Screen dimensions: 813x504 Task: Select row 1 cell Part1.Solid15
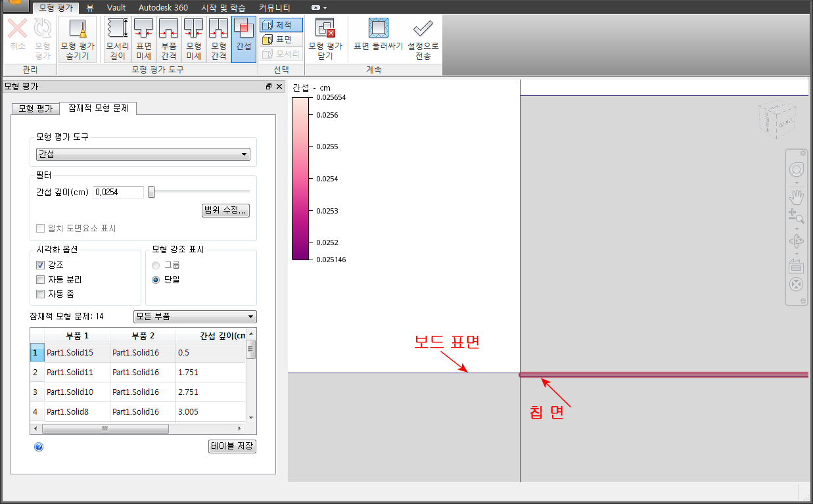click(x=77, y=352)
